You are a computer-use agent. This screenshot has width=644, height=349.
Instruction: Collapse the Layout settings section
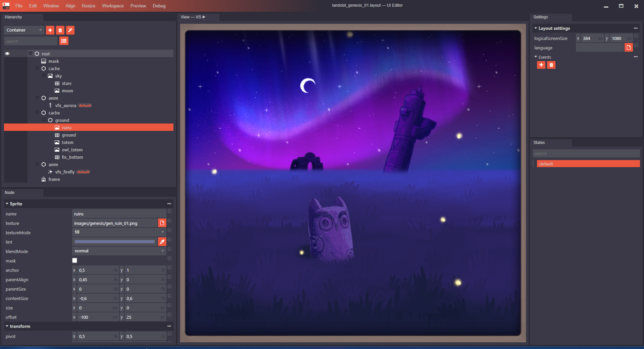(536, 29)
